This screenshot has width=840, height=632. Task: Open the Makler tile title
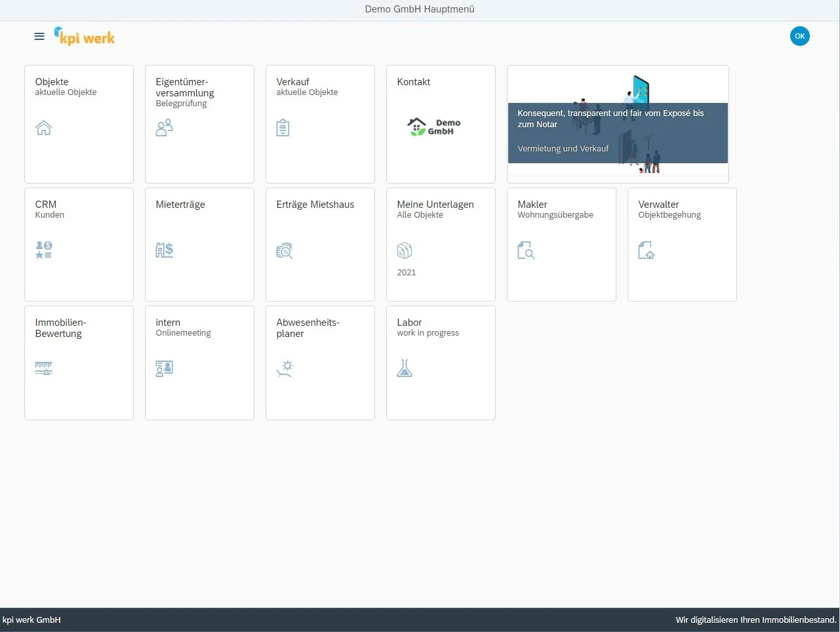pyautogui.click(x=532, y=205)
